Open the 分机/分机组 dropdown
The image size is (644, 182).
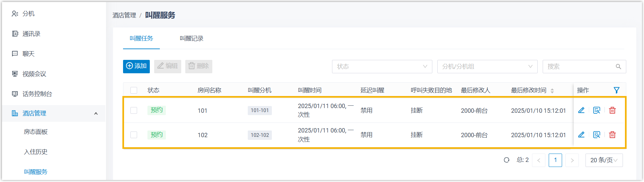[x=487, y=67]
